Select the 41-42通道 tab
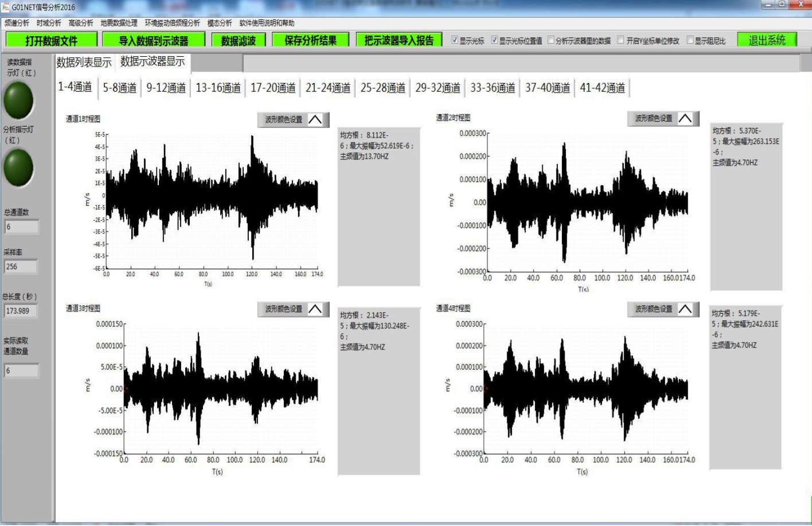Screen dimensions: 812x526 coord(602,88)
